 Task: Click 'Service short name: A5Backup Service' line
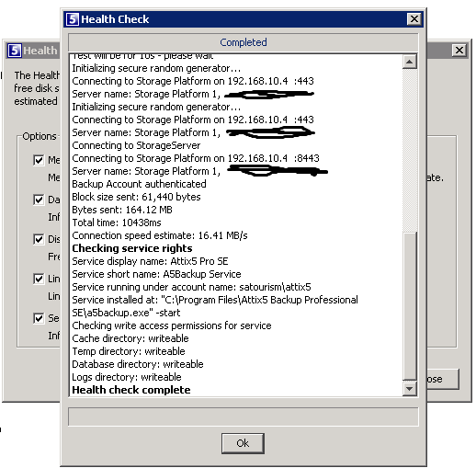(156, 274)
